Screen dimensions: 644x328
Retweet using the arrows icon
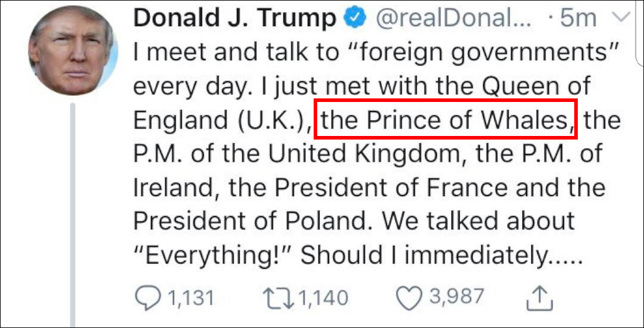278,296
